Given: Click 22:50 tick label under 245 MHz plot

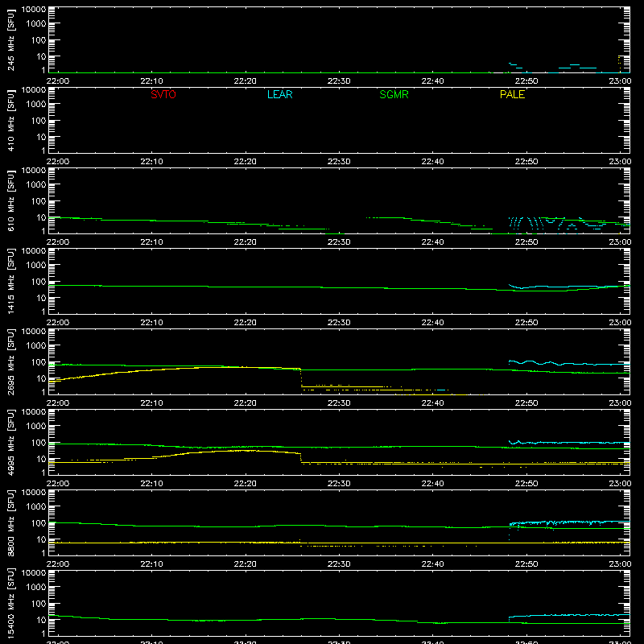Looking at the screenshot, I should coord(526,81).
